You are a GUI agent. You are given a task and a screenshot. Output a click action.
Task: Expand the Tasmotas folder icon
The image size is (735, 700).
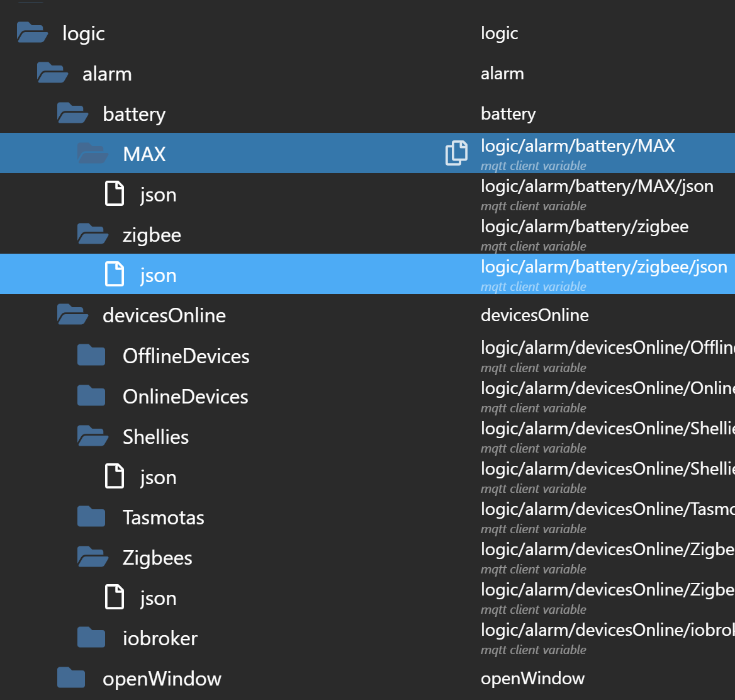click(x=91, y=517)
